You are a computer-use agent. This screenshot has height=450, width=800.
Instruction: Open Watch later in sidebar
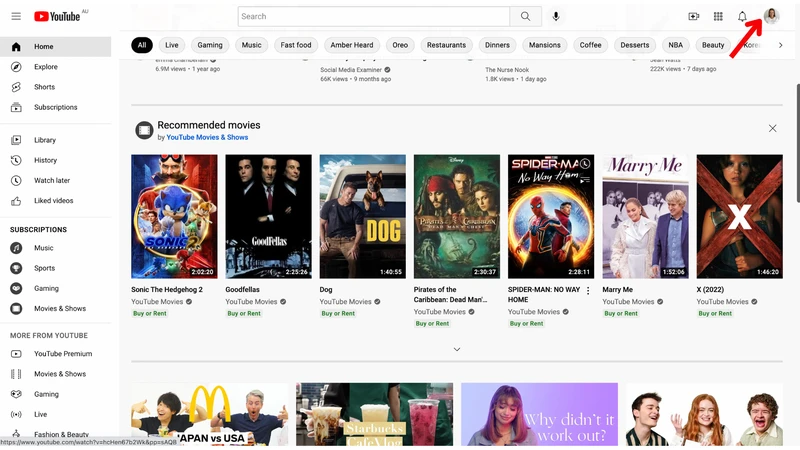56,180
